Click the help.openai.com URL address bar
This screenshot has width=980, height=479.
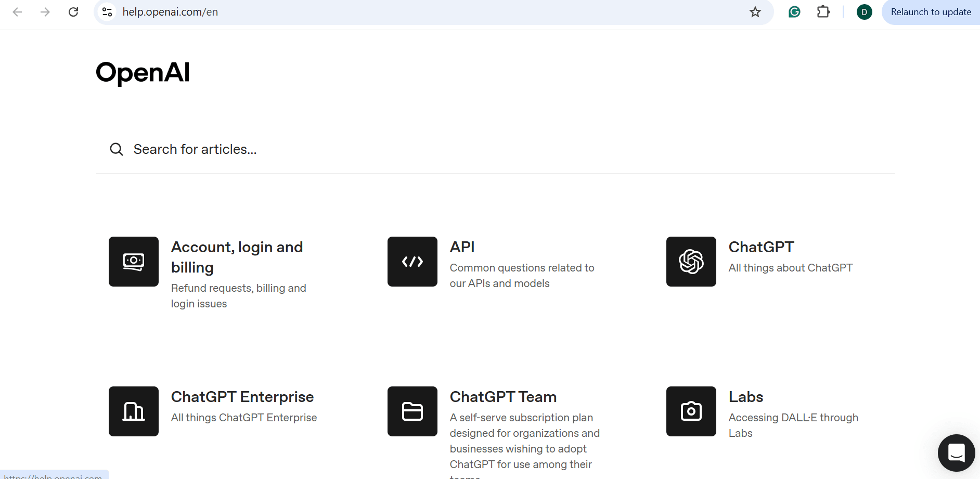416,12
